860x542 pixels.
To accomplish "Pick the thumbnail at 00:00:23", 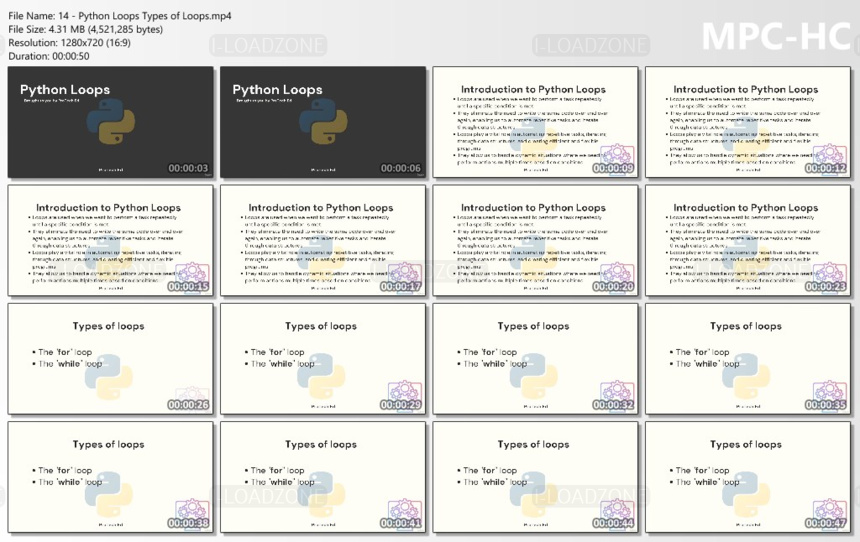I will click(748, 241).
